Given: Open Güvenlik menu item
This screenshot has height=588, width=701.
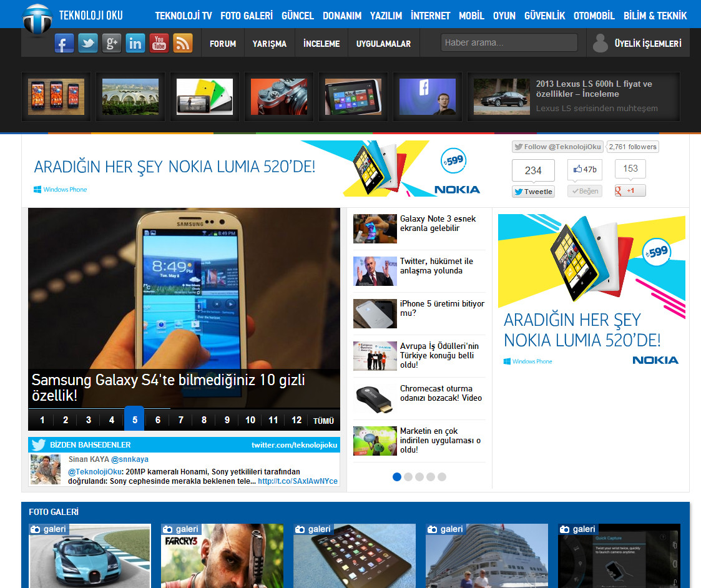Looking at the screenshot, I should click(x=544, y=16).
